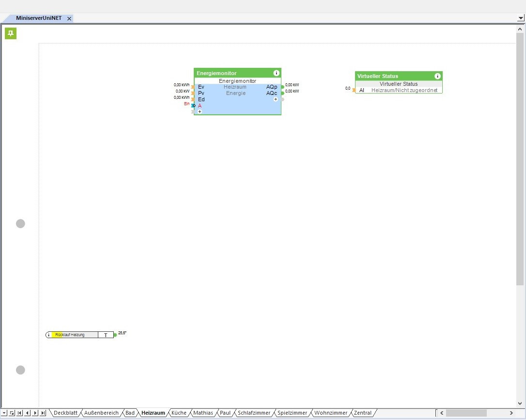Click horizontal scrollbar right arrow

coord(511,413)
